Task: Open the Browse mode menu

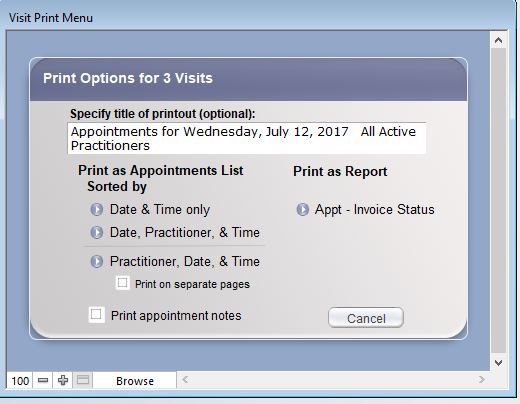Action: point(135,381)
